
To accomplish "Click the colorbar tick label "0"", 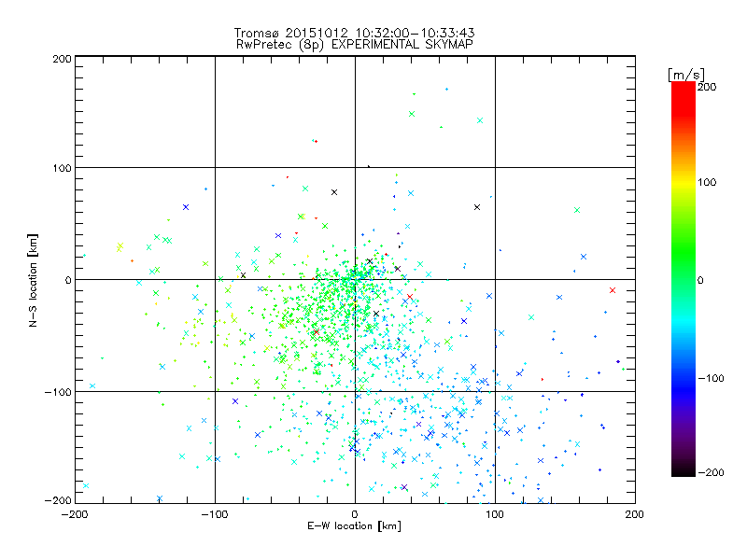I will coord(699,280).
